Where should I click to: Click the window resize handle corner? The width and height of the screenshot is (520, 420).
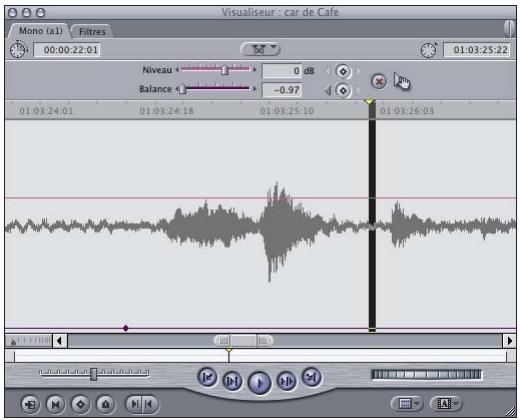[x=510, y=412]
